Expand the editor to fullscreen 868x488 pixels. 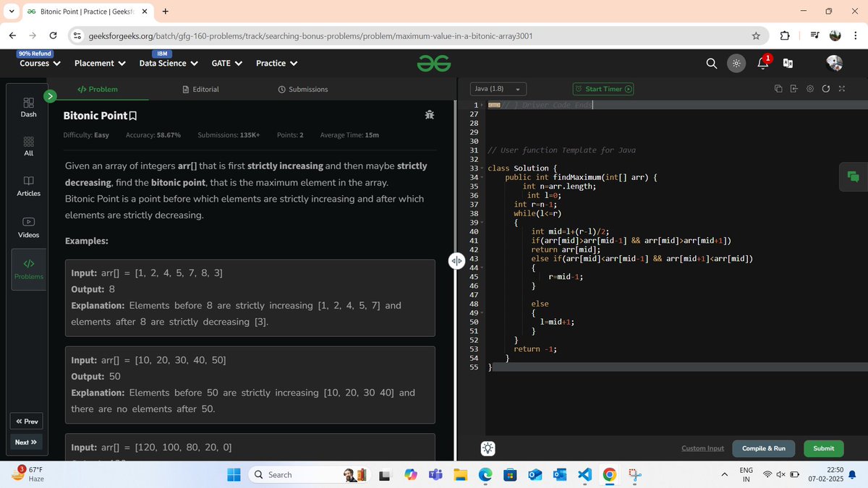(x=841, y=89)
